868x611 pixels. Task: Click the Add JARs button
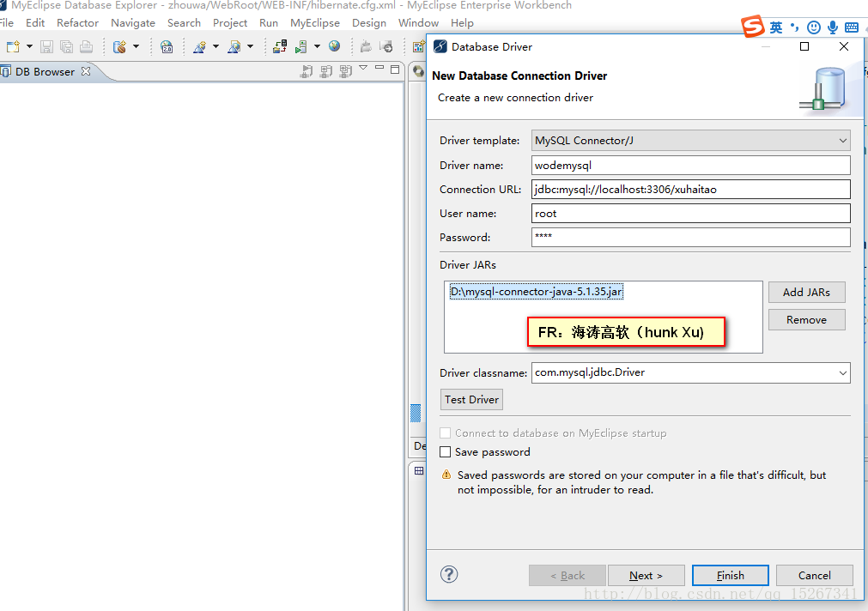click(806, 293)
